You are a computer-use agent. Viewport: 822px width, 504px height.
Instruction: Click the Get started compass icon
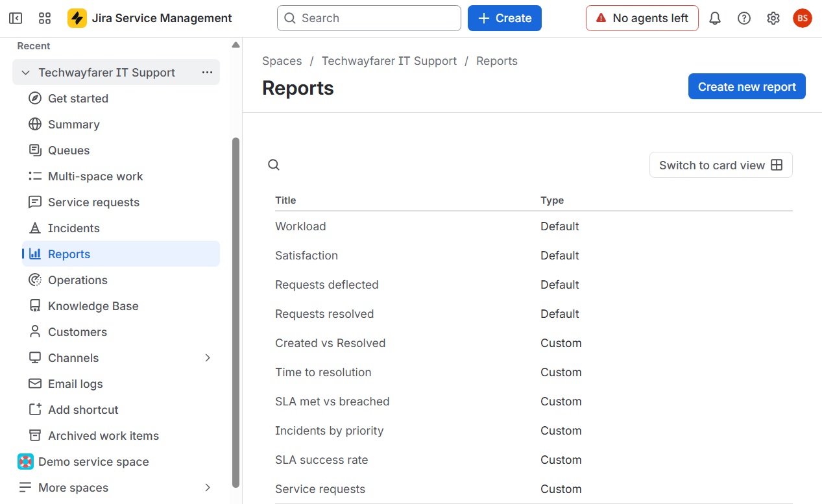35,99
